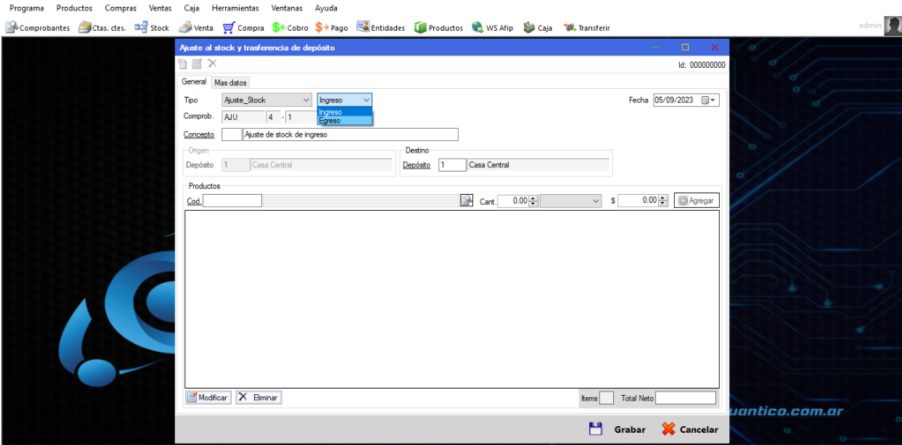Image resolution: width=902 pixels, height=445 pixels.
Task: Click the price amount field
Action: [639, 201]
